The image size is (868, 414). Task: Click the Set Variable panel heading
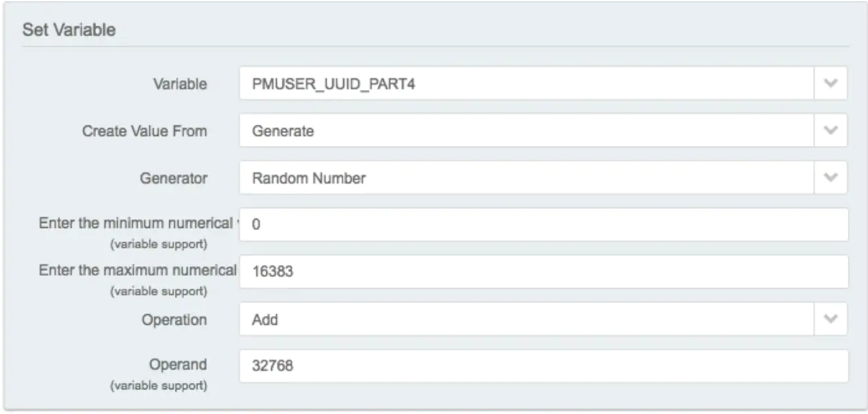(69, 30)
